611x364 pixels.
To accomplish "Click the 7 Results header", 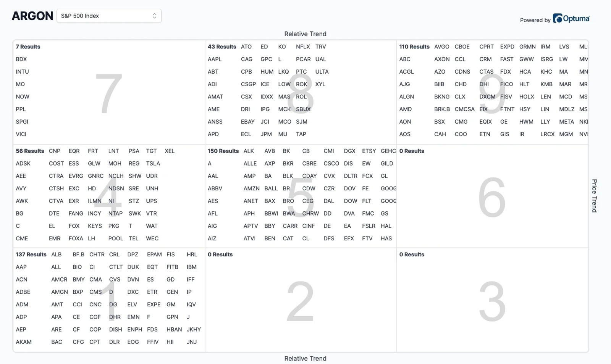I will tap(28, 47).
